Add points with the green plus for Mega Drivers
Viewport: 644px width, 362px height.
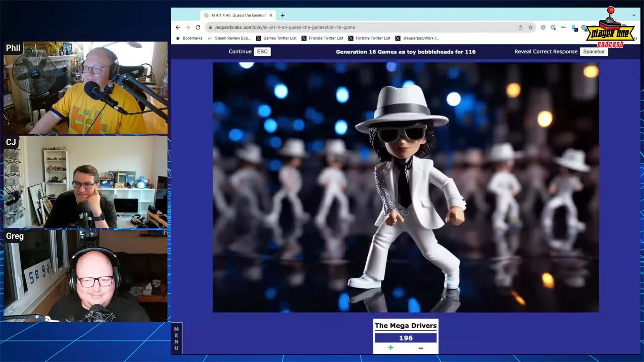(x=391, y=347)
